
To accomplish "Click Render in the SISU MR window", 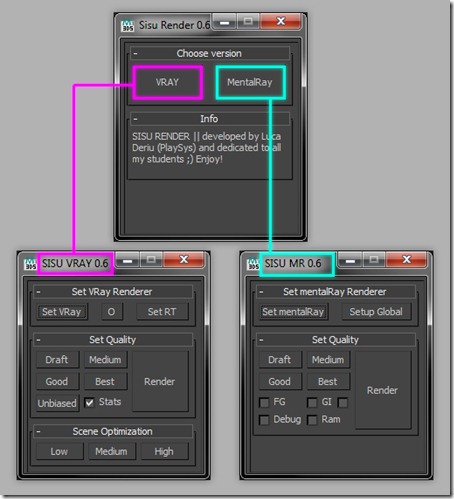I will pyautogui.click(x=383, y=390).
